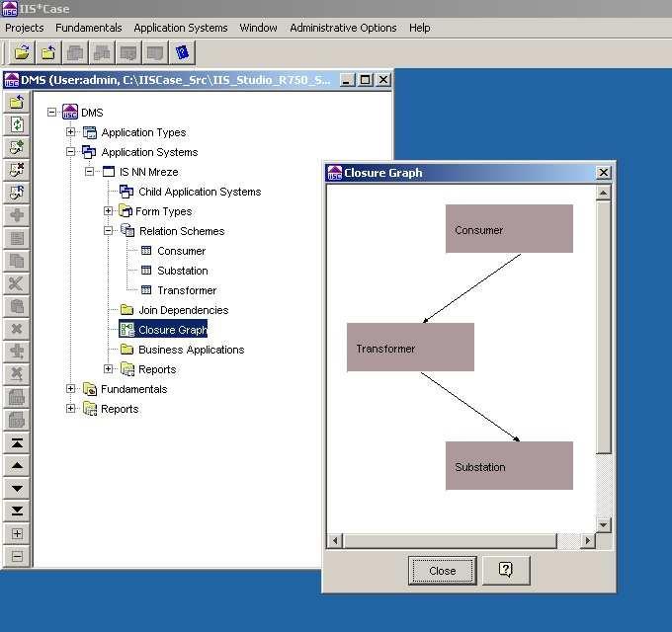Click the side toolbar icon with black X mark
This screenshot has height=632, width=672.
[17, 171]
